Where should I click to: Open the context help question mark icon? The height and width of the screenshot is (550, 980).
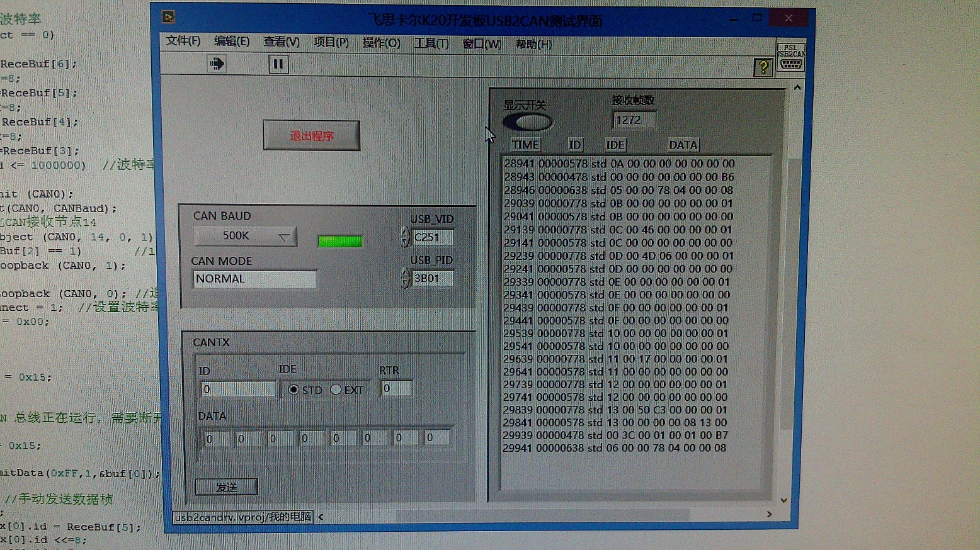(x=763, y=67)
